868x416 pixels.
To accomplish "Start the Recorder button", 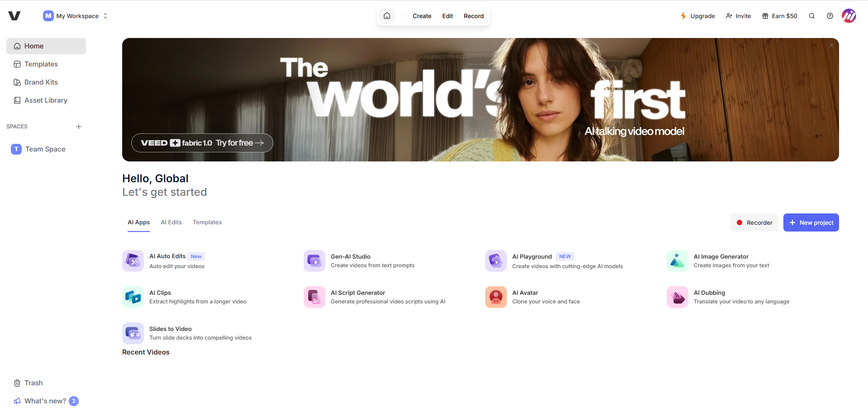I will (754, 222).
